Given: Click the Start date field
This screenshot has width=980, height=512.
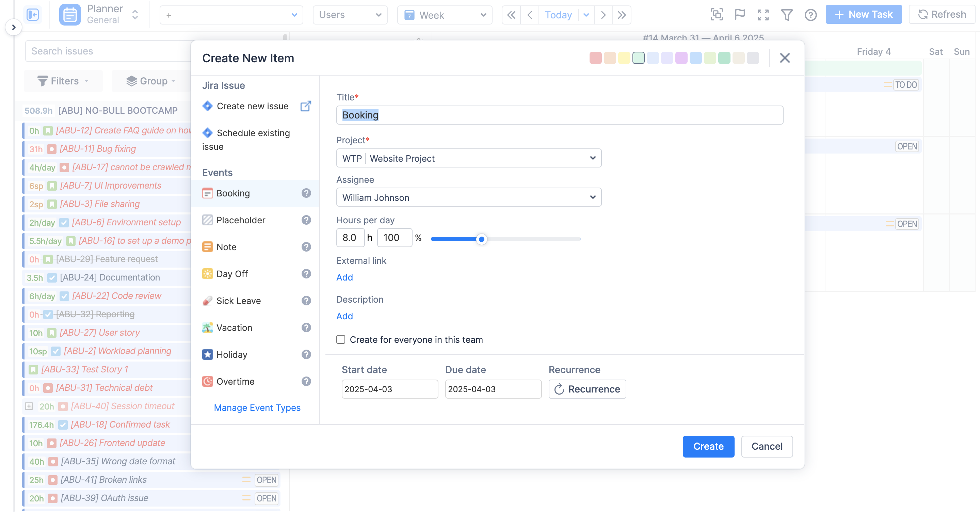Looking at the screenshot, I should pos(389,389).
